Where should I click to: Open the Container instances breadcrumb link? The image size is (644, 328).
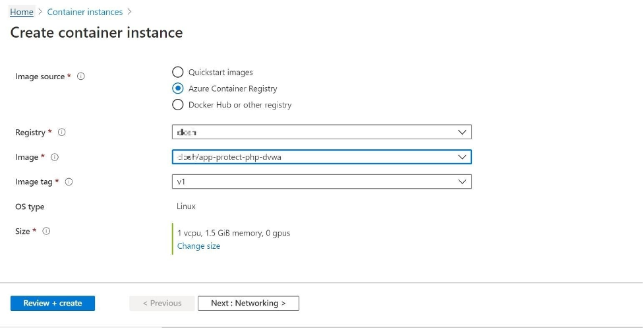click(84, 12)
